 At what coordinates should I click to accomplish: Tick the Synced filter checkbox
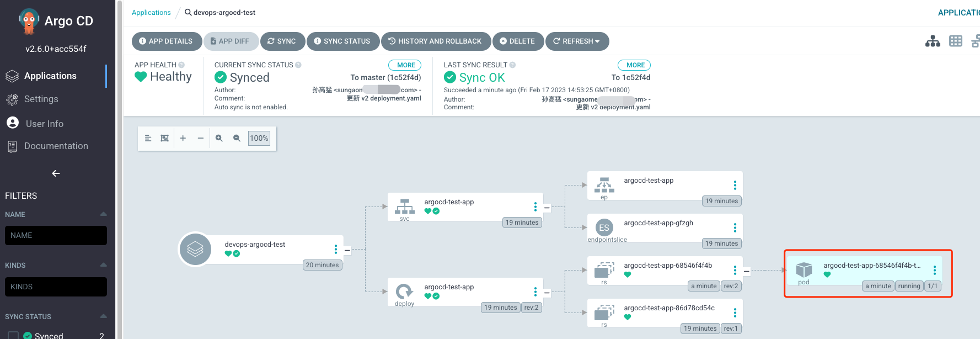13,336
